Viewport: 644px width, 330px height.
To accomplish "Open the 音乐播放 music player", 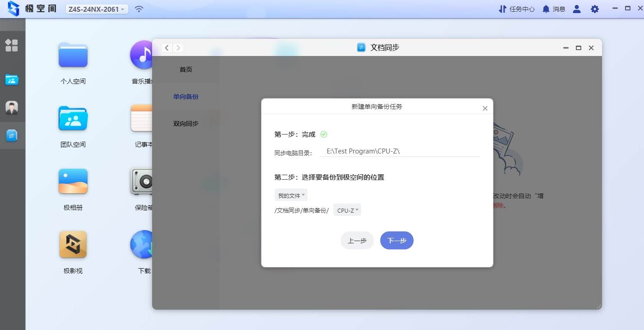I will (143, 55).
